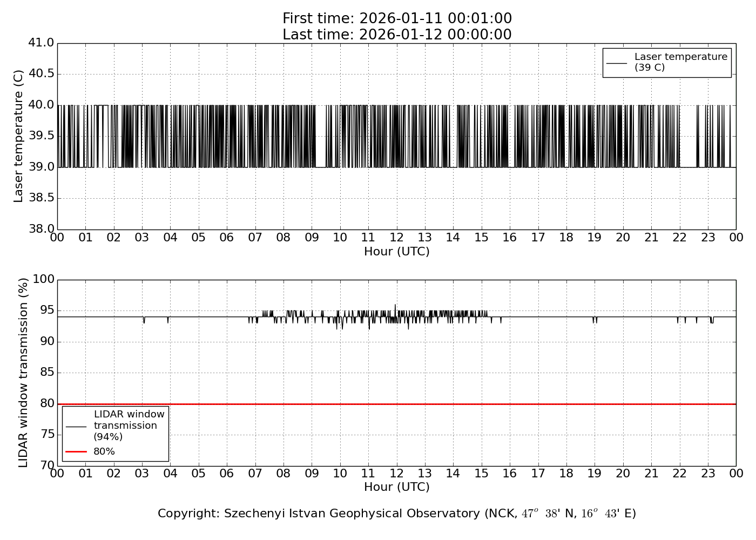
Task: Click the "First time: 2026-01-11" title line
Action: coord(397,19)
